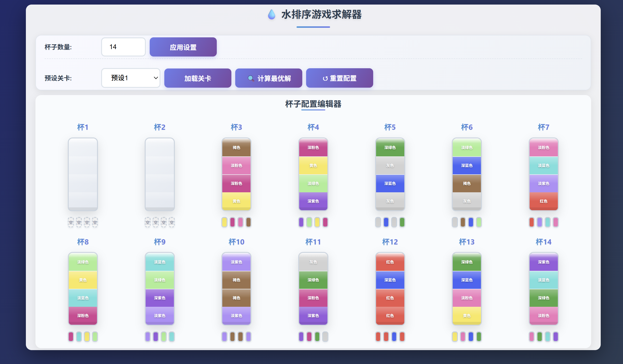This screenshot has height=364, width=623.
Task: Select the dark blue layer in 杯12
Action: click(x=390, y=280)
